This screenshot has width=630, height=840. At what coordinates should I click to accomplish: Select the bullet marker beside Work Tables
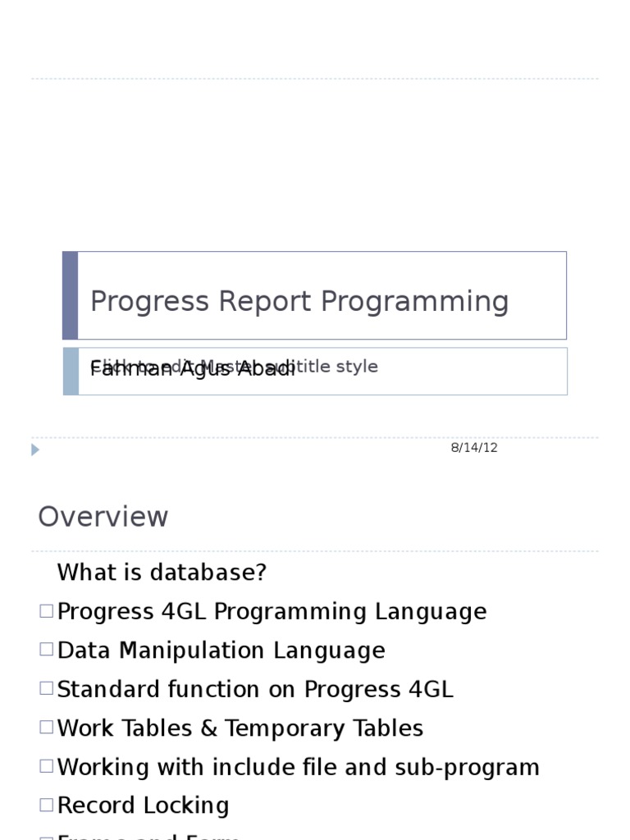[x=46, y=727]
